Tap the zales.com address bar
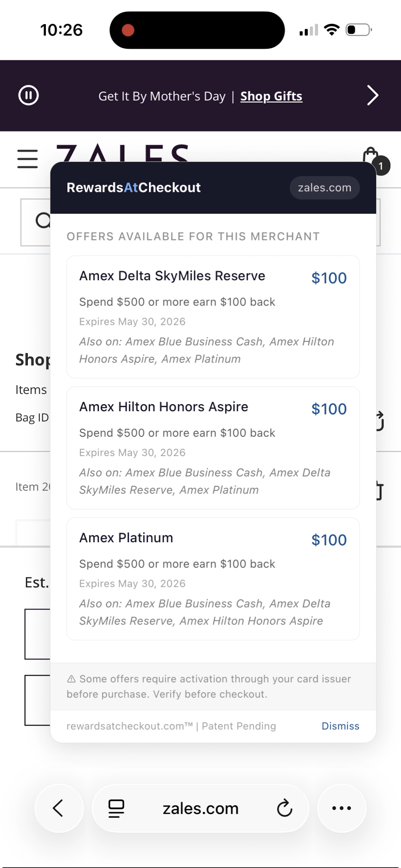 click(x=200, y=808)
